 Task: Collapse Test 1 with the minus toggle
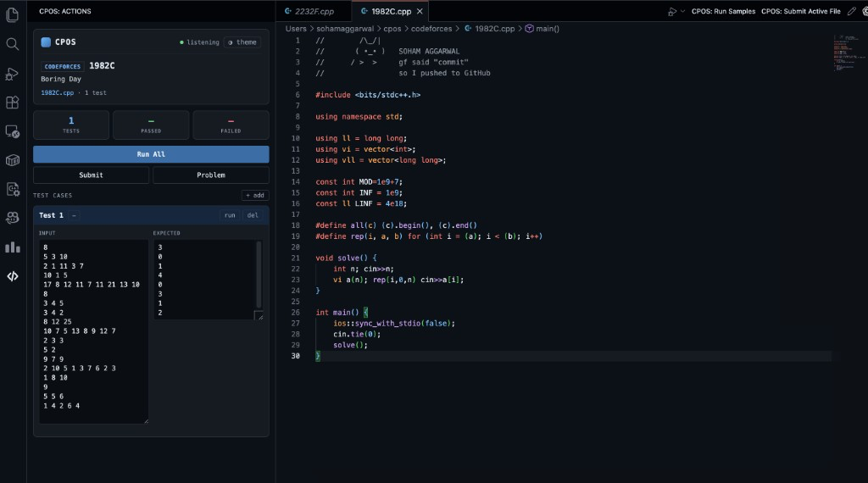click(74, 215)
